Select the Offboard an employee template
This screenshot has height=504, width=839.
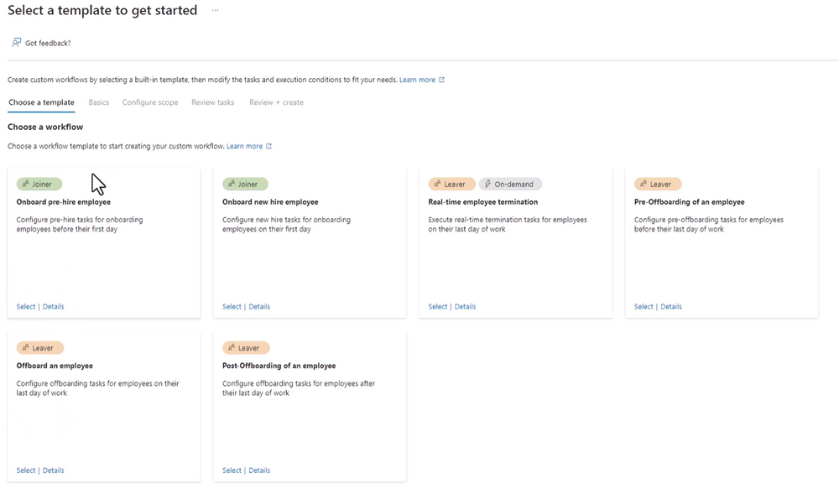click(25, 470)
